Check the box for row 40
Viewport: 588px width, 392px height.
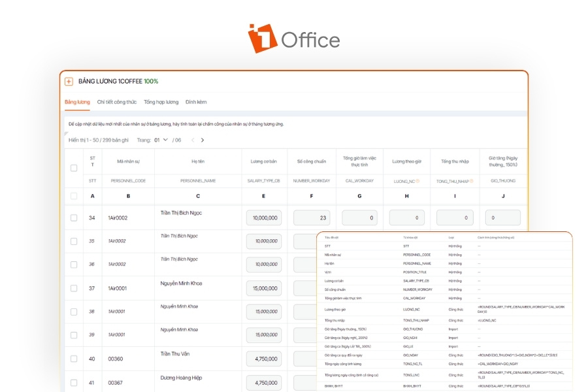[74, 359]
